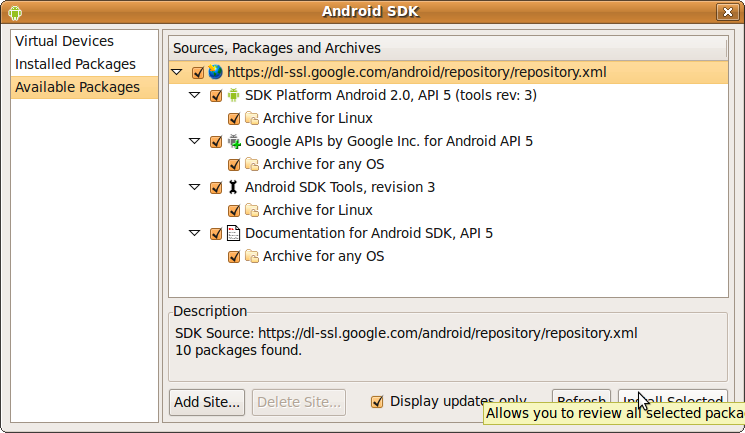Screen dimensions: 745x433
Task: Click the archive folder icon under Google APIs
Action: (x=252, y=164)
